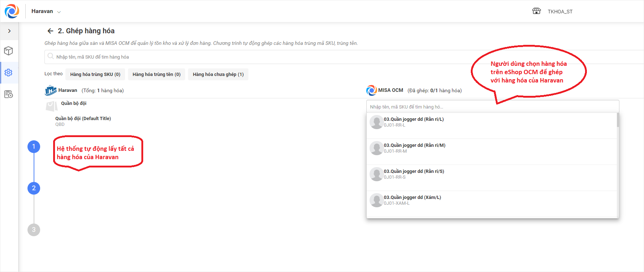Go to step 3 in the stepper
Viewport: 644px width, 272px height.
(x=34, y=230)
